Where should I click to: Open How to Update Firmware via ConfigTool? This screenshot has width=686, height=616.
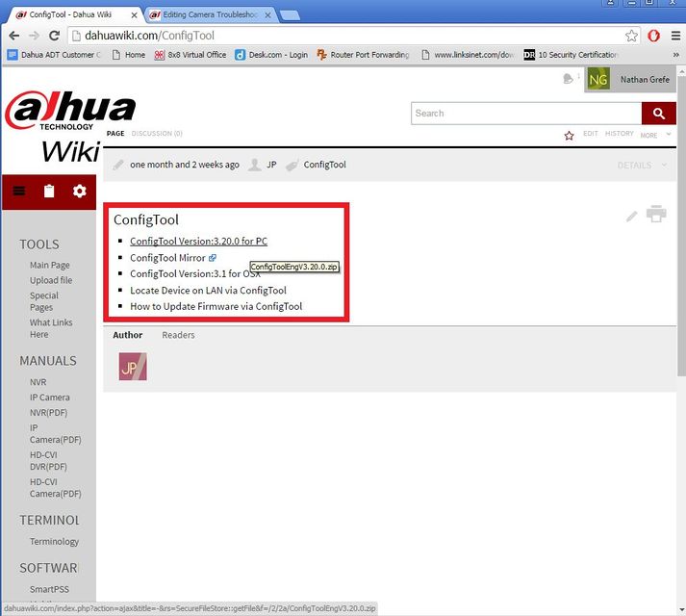[216, 306]
